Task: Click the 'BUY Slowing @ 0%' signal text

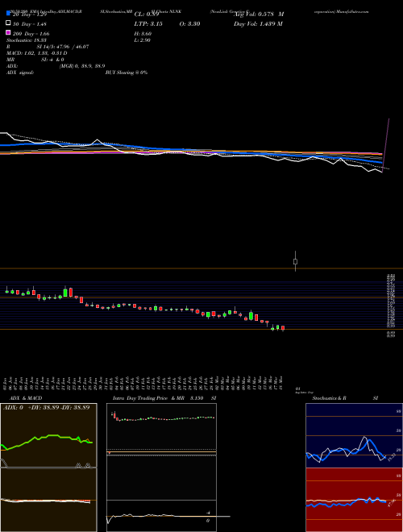Action: pos(127,73)
